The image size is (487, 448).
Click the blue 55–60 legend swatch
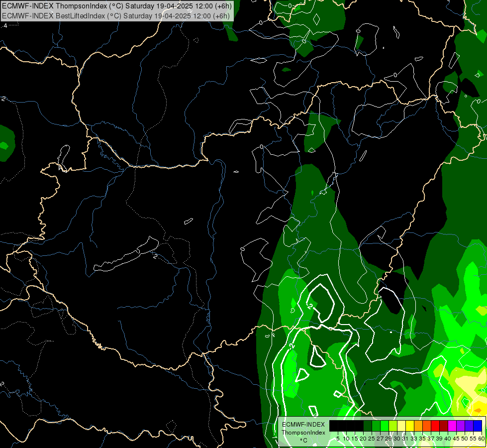[478, 426]
